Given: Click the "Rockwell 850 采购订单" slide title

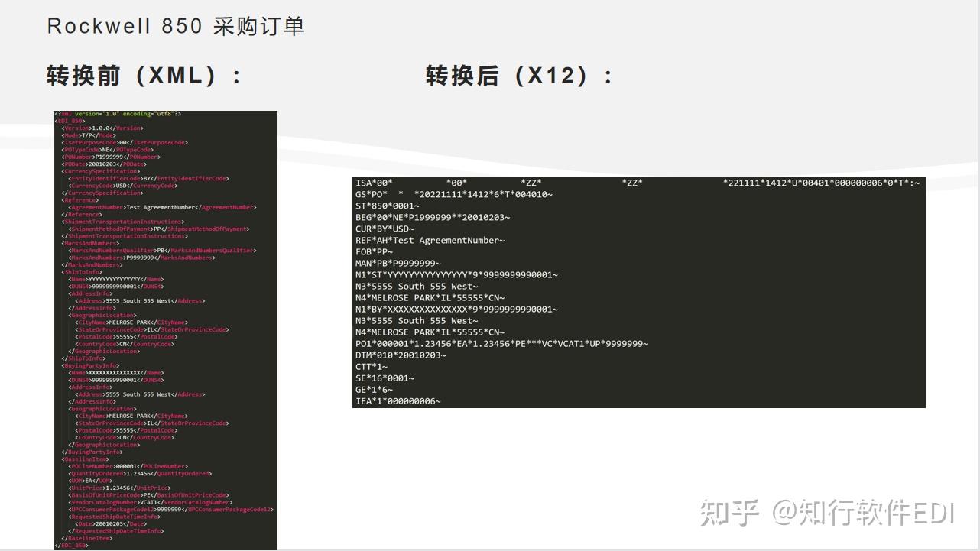Looking at the screenshot, I should coord(176,26).
